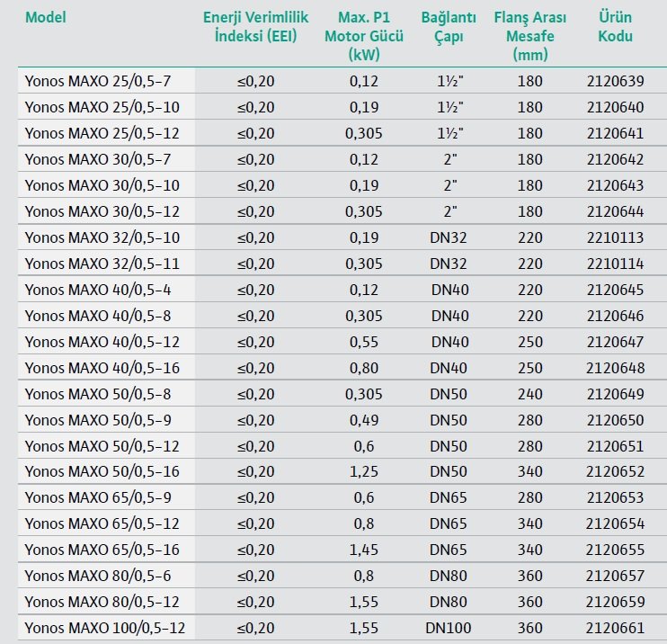Click the Ürün Kodu column header
Screen dimensions: 667x644
pos(615,27)
